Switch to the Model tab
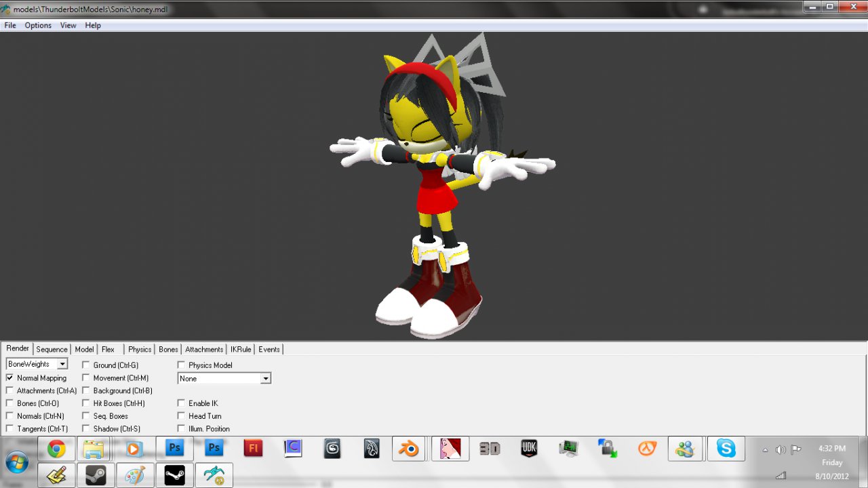Viewport: 868px width, 488px height. pyautogui.click(x=84, y=349)
